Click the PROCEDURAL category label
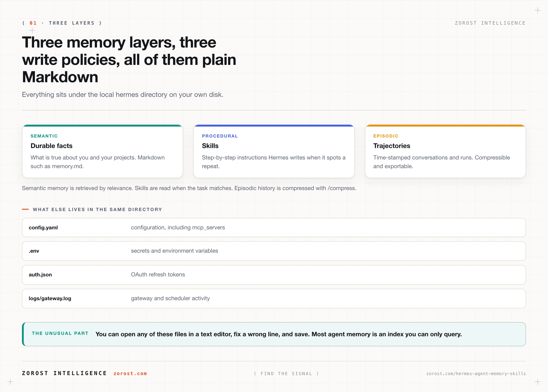The image size is (548, 392). coord(220,136)
